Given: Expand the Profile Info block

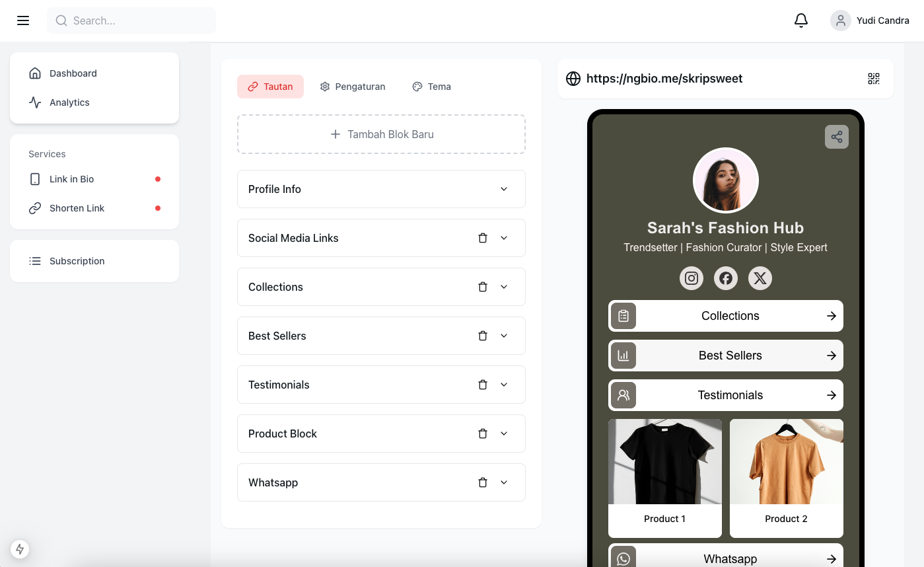Looking at the screenshot, I should [504, 189].
